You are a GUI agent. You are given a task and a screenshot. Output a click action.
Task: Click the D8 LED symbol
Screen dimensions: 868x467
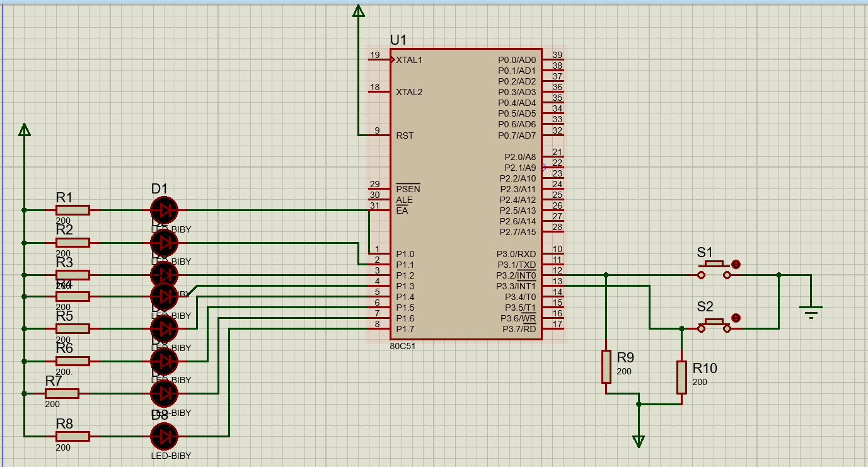[165, 435]
